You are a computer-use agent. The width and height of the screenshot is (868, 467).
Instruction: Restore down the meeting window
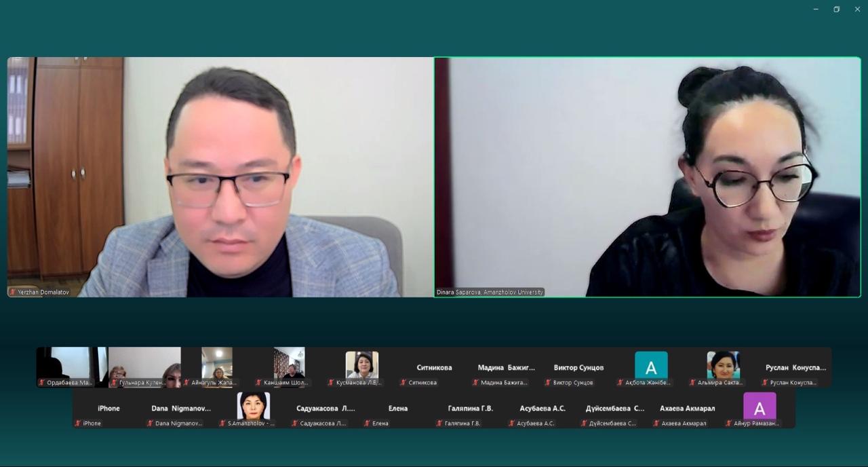tap(836, 10)
